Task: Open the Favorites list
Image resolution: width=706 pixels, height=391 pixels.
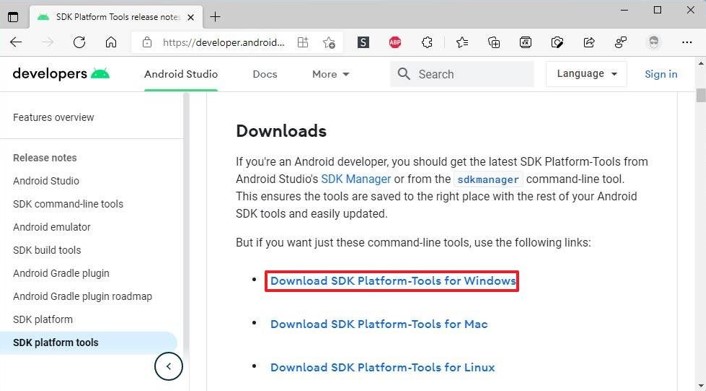Action: coord(462,42)
